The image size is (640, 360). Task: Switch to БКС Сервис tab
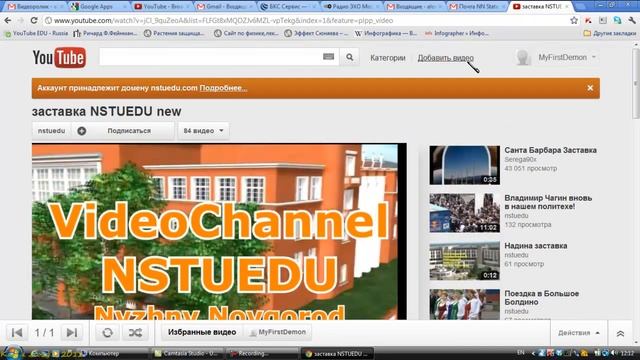click(x=288, y=7)
